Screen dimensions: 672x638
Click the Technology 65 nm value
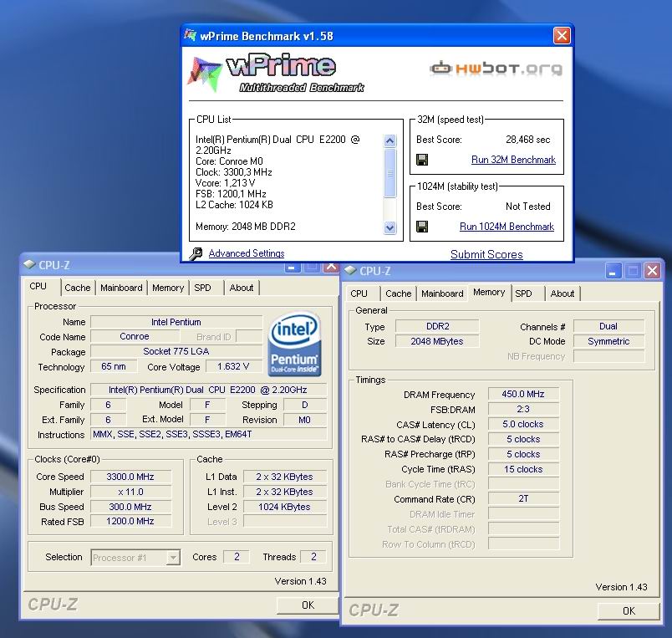coord(114,366)
